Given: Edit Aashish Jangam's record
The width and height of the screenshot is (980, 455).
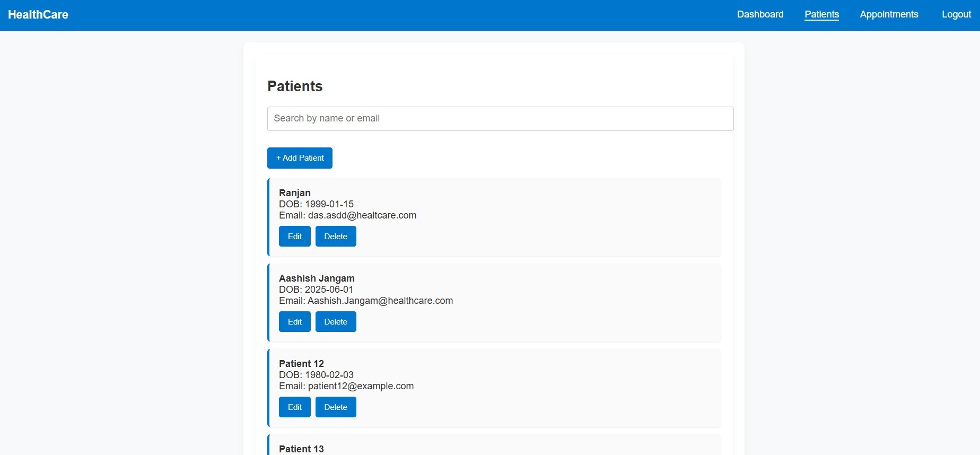Looking at the screenshot, I should [295, 322].
